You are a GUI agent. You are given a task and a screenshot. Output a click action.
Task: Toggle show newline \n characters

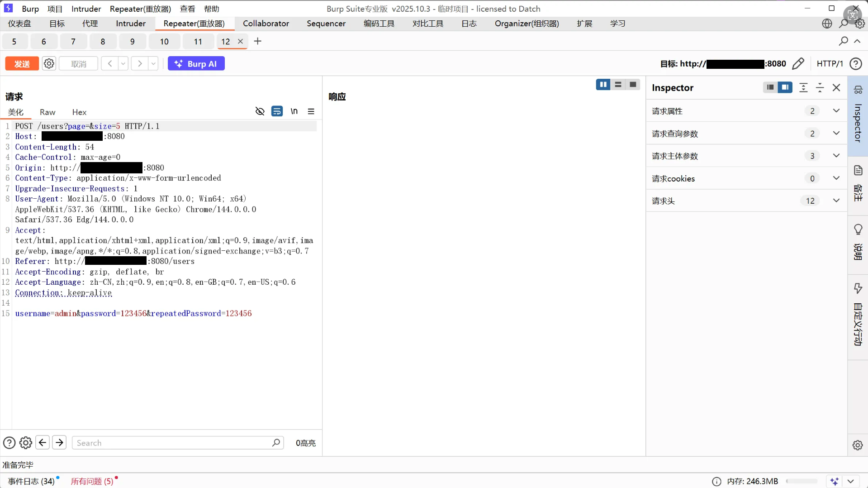tap(294, 111)
